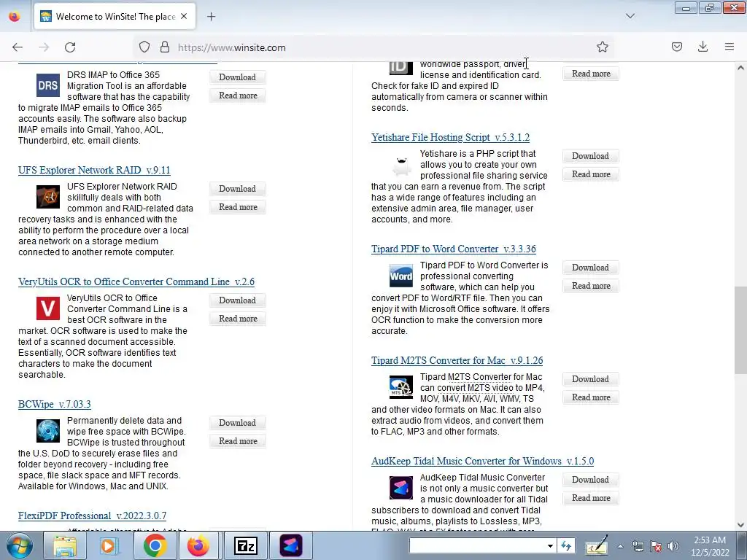The height and width of the screenshot is (560, 747).
Task: Click the AudKeep Tidal converter icon
Action: [401, 488]
